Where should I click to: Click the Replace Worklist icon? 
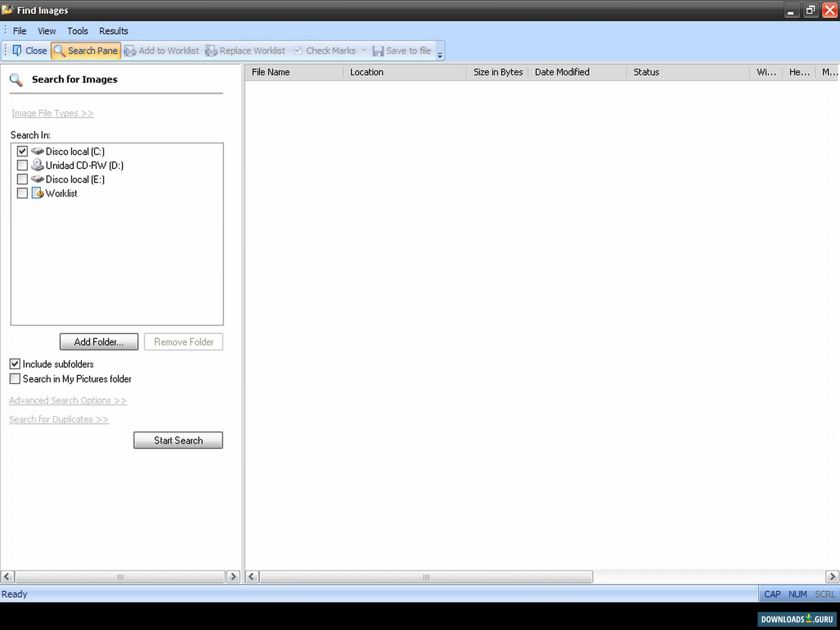click(211, 51)
